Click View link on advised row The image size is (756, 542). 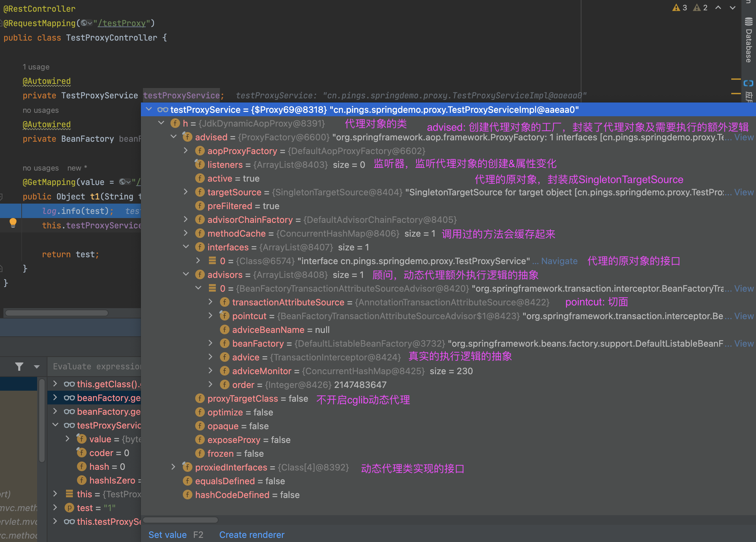(744, 137)
